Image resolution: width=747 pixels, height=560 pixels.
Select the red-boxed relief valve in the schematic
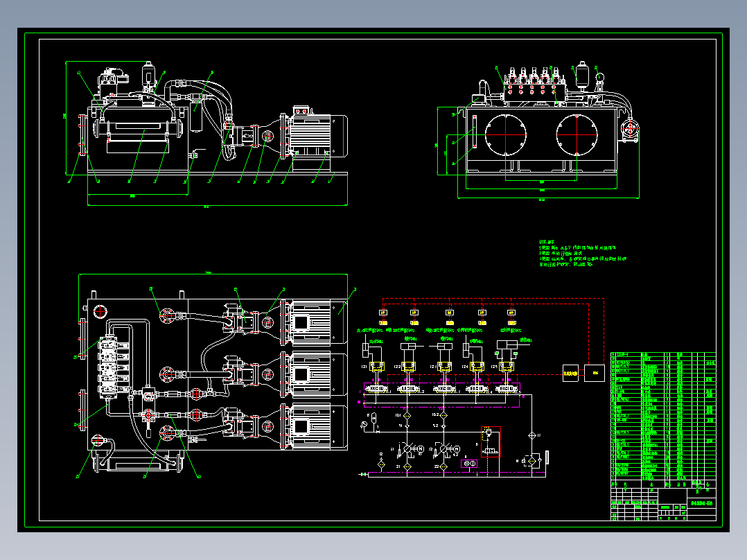[491, 441]
